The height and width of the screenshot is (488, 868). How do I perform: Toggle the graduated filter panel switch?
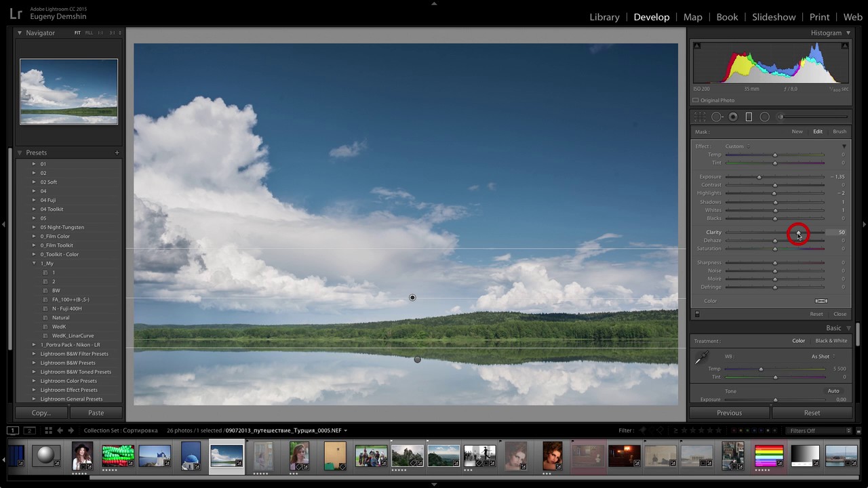point(696,314)
